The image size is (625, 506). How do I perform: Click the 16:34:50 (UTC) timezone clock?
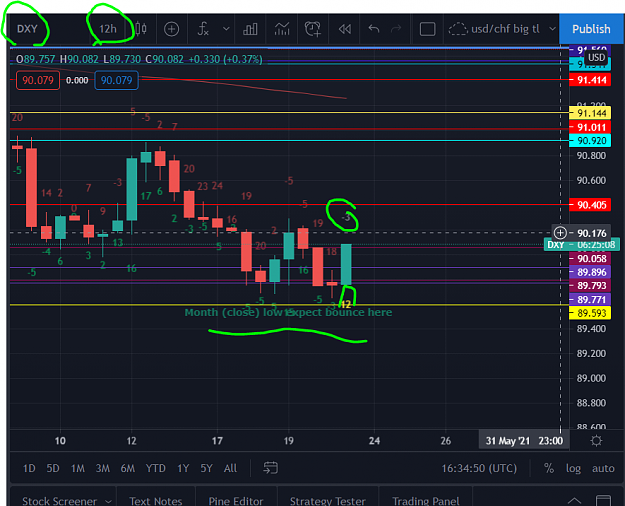479,468
